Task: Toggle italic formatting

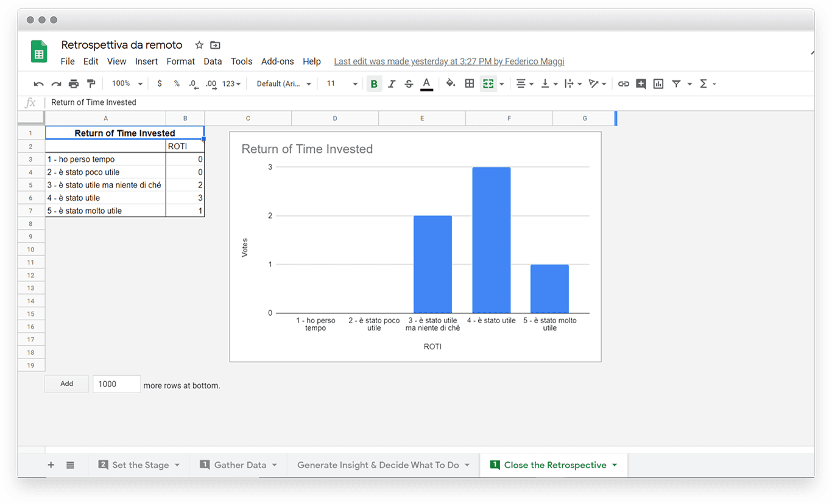Action: tap(392, 84)
